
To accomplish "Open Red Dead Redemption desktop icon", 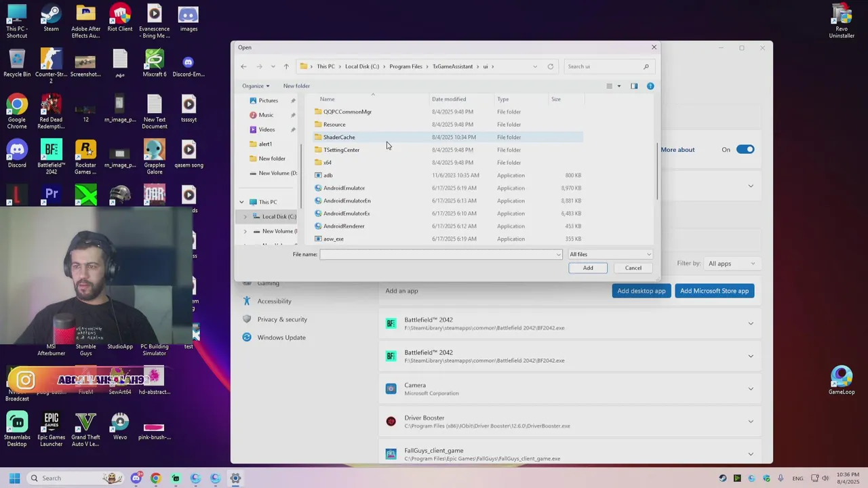I will point(51,113).
